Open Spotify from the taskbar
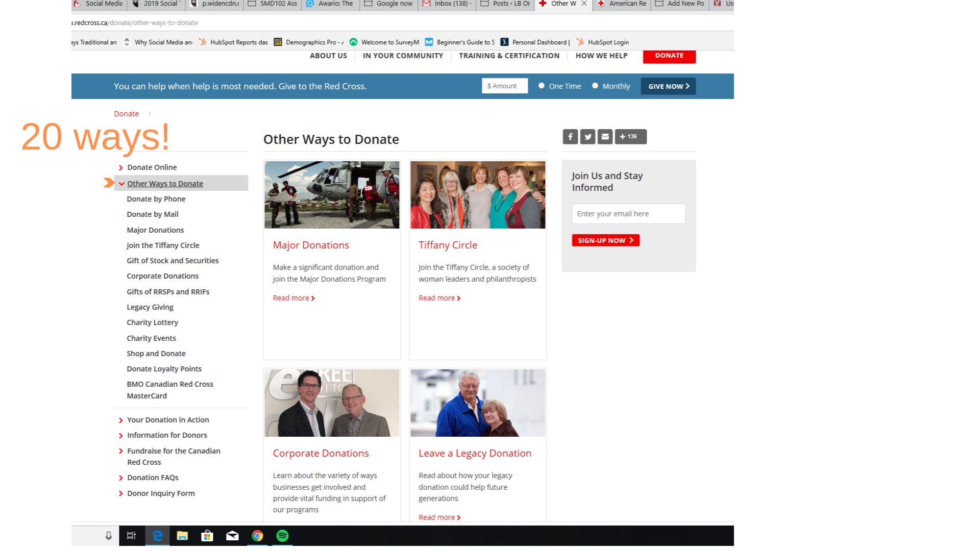Viewport: 980px width, 551px height. coord(282,536)
